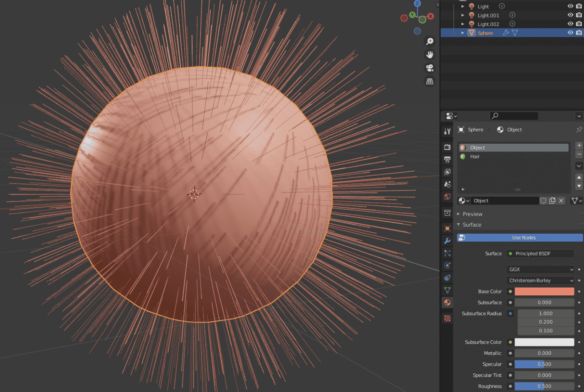Click the camera view toggle gizmo
The height and width of the screenshot is (392, 584).
429,68
